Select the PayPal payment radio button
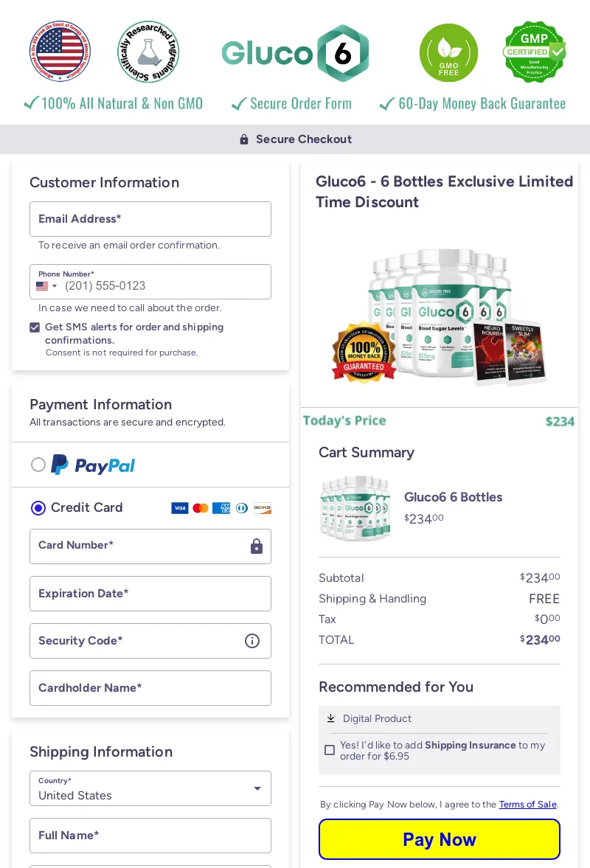The width and height of the screenshot is (590, 868). [x=38, y=465]
